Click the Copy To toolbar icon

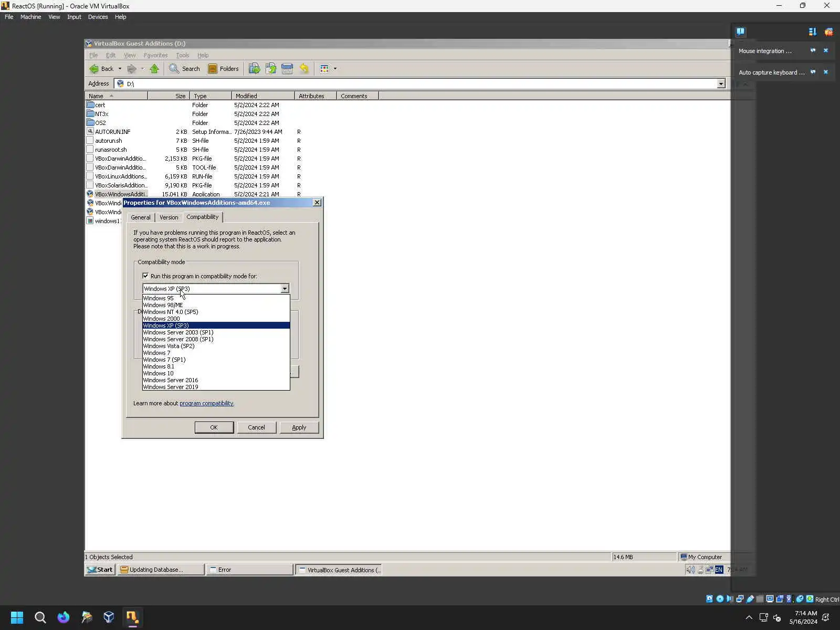click(271, 69)
